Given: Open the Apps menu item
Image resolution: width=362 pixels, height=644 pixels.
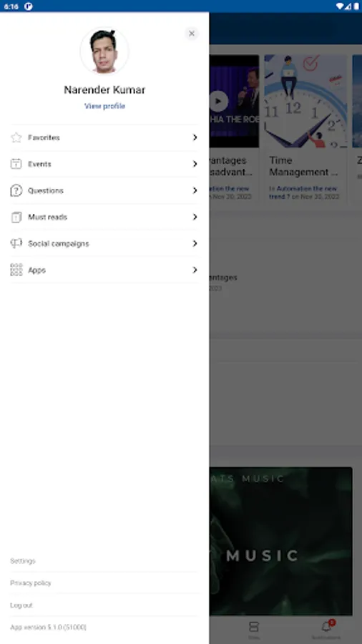Looking at the screenshot, I should [104, 270].
